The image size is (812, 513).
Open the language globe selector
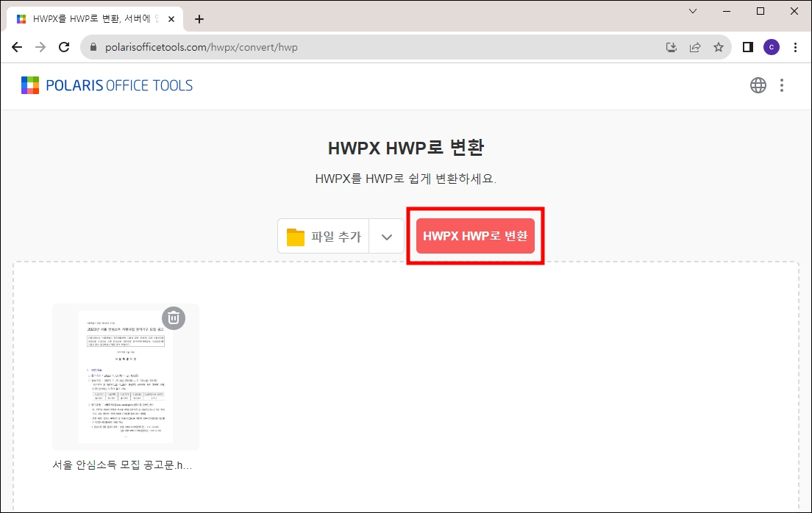(758, 85)
